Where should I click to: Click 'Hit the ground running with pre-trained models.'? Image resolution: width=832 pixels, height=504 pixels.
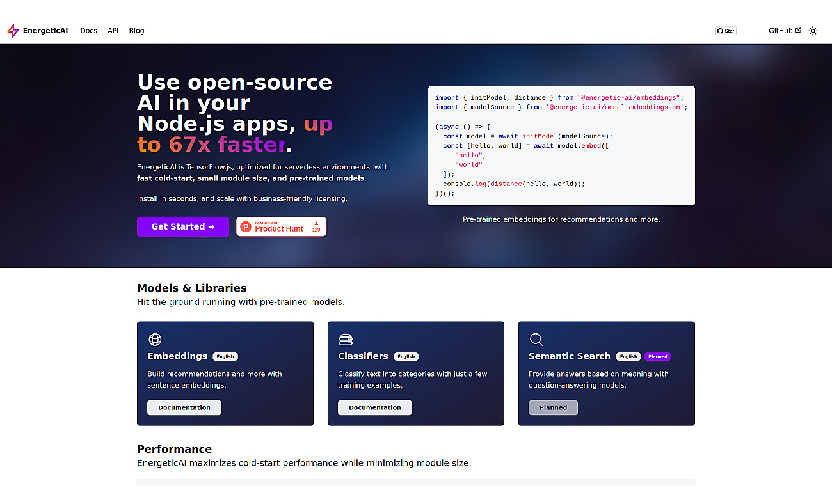[241, 302]
